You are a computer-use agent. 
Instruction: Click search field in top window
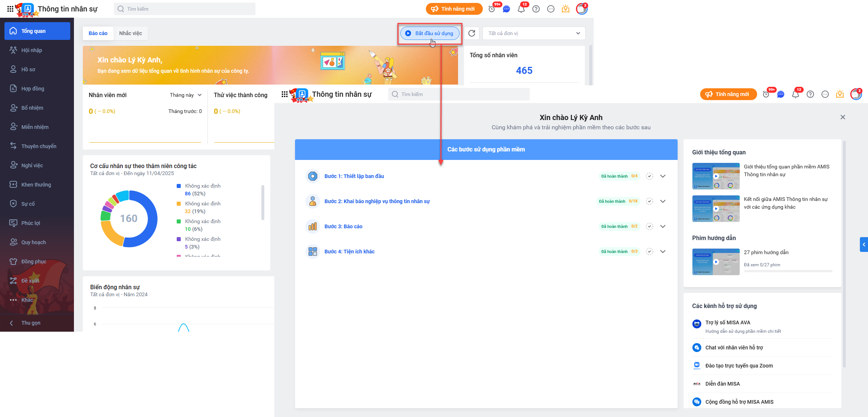[184, 9]
